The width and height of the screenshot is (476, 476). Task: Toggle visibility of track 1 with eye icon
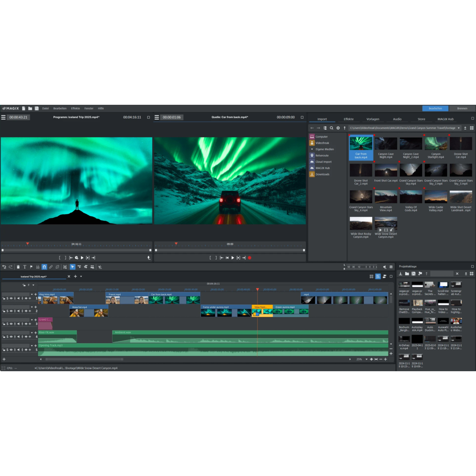point(11,298)
